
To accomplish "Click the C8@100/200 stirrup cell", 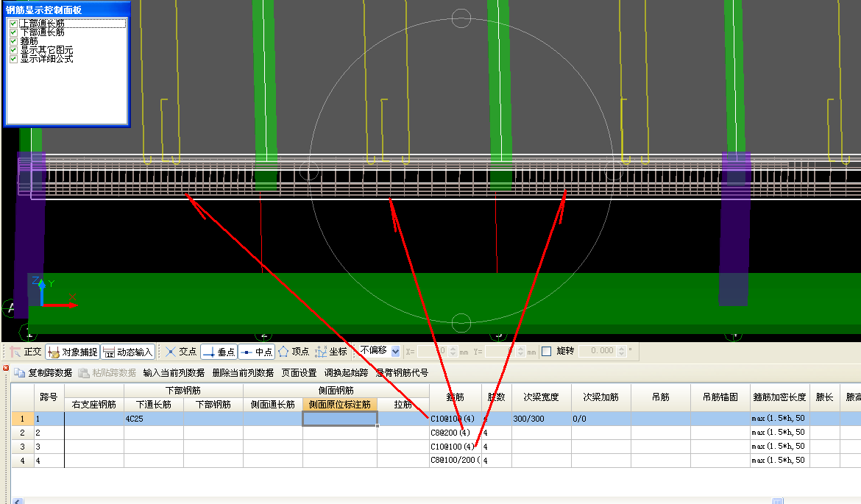I will click(x=456, y=461).
